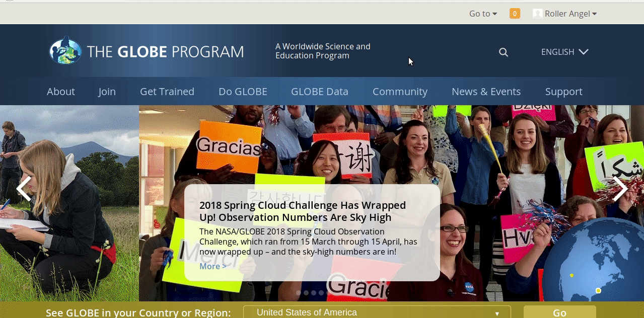Select the first carousel indicator dot
The image size is (644, 318).
pyautogui.click(x=299, y=292)
